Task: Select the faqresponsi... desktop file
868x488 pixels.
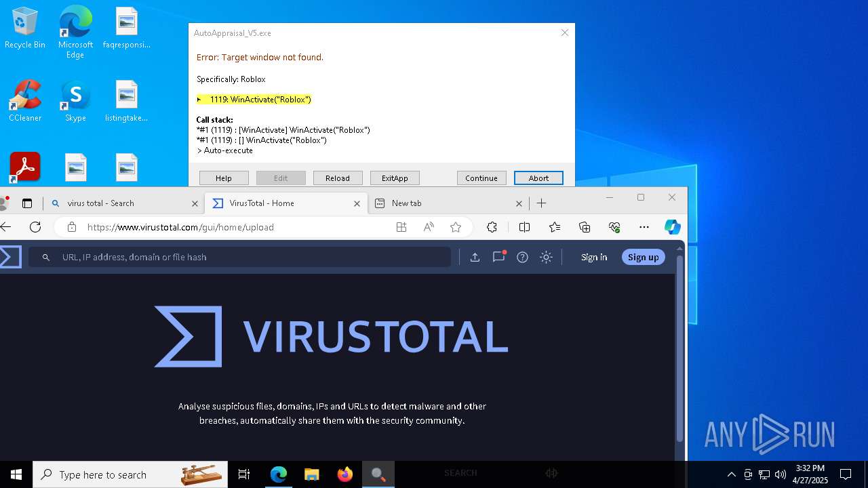Action: click(x=127, y=28)
